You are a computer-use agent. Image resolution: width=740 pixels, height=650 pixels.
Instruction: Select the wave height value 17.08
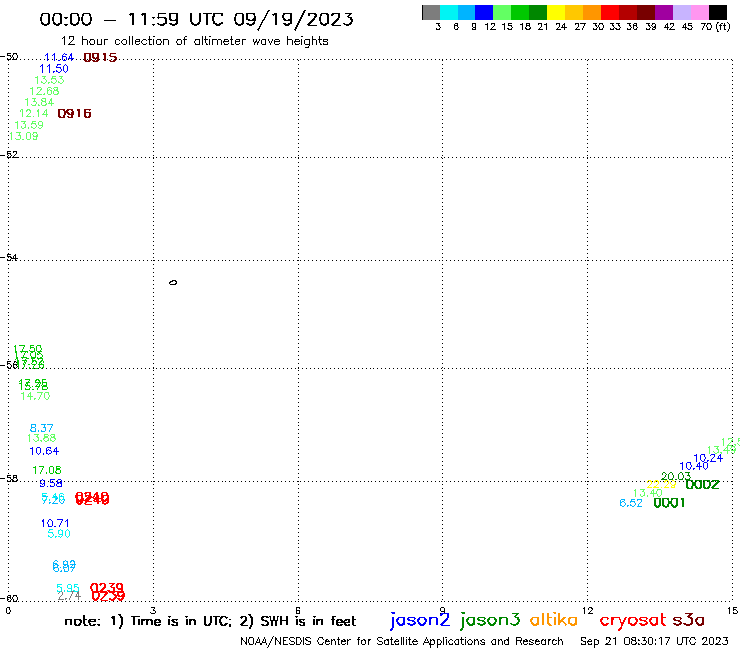47,470
